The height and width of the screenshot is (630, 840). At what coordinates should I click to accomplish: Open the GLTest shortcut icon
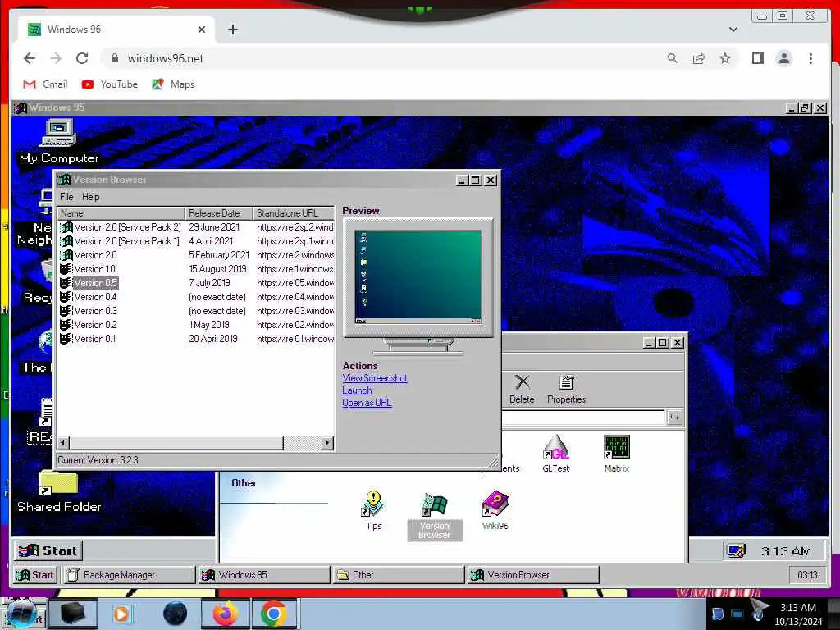point(555,454)
